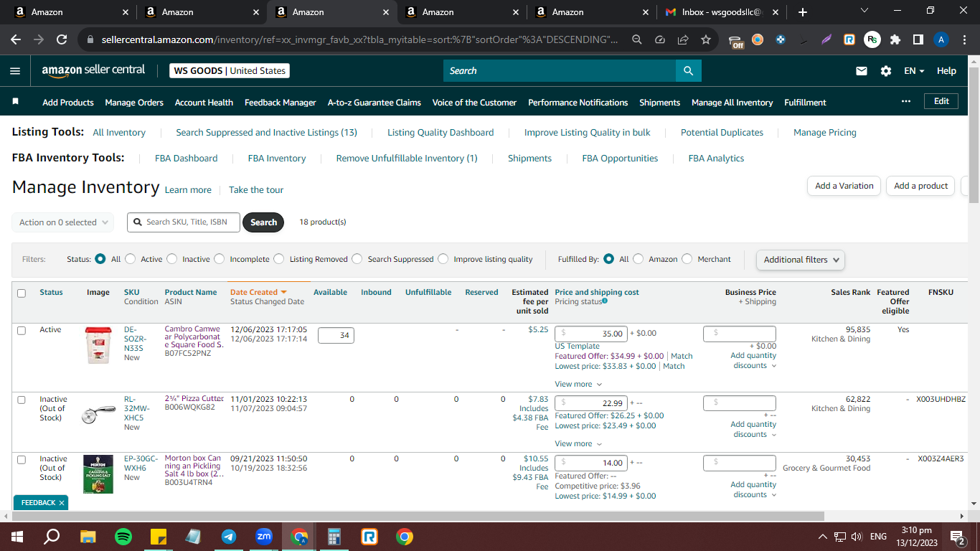Screen dimensions: 980x551
Task: Open the browser extensions puzzle icon
Action: click(x=895, y=39)
